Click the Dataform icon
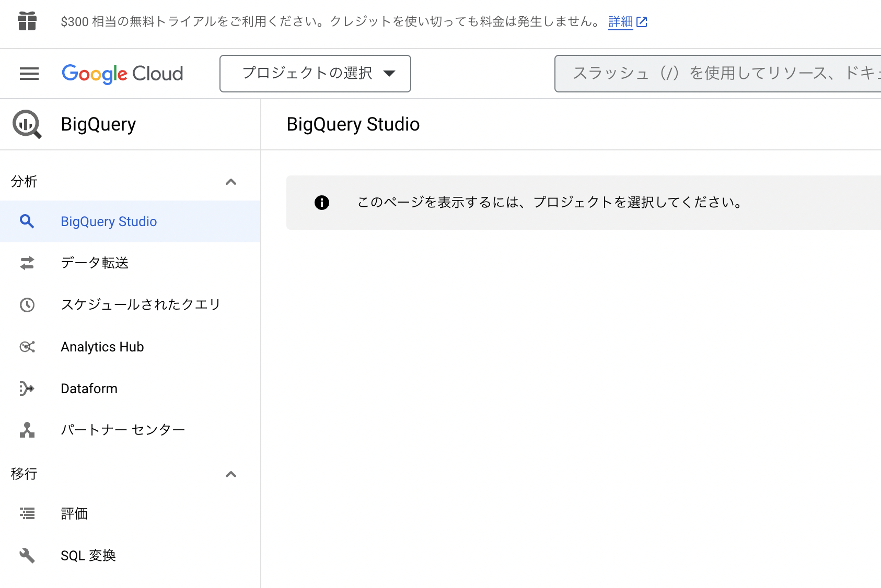This screenshot has height=588, width=881. (x=27, y=389)
